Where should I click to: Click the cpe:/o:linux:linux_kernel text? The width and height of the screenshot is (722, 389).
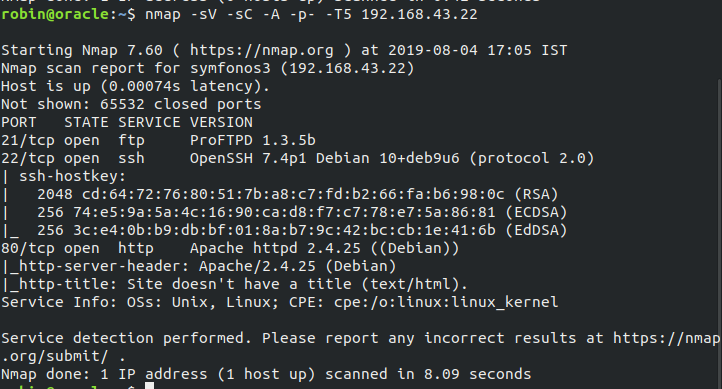[x=446, y=302]
